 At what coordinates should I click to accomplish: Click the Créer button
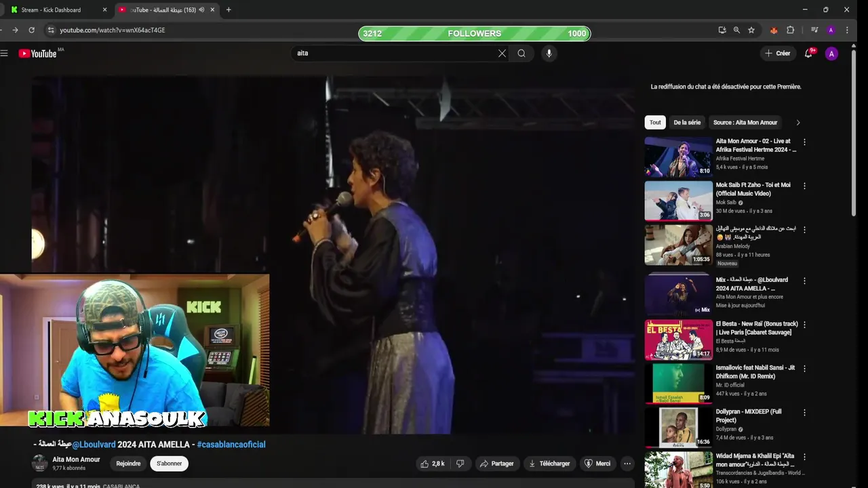[x=777, y=54]
